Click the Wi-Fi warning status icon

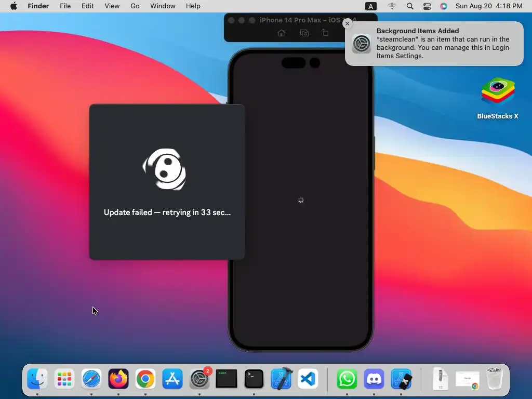392,6
